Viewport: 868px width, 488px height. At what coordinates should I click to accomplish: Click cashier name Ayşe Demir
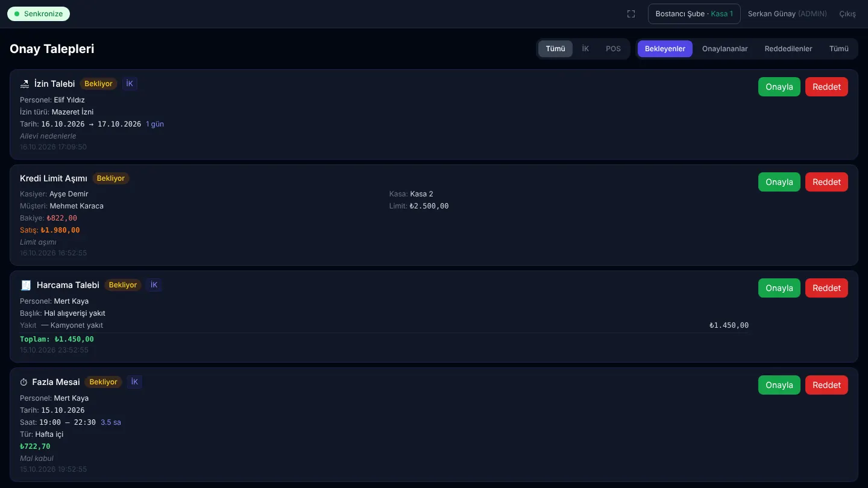[x=69, y=194]
